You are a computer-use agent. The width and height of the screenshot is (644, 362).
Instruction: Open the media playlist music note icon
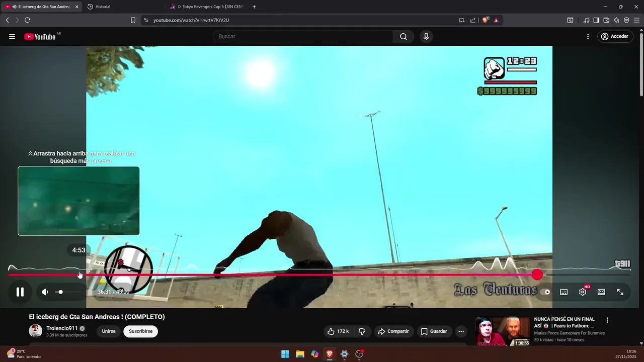point(586,20)
